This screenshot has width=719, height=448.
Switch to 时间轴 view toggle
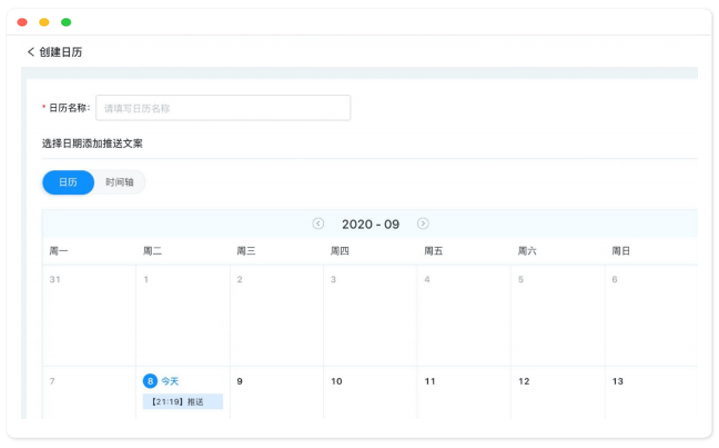pyautogui.click(x=120, y=182)
